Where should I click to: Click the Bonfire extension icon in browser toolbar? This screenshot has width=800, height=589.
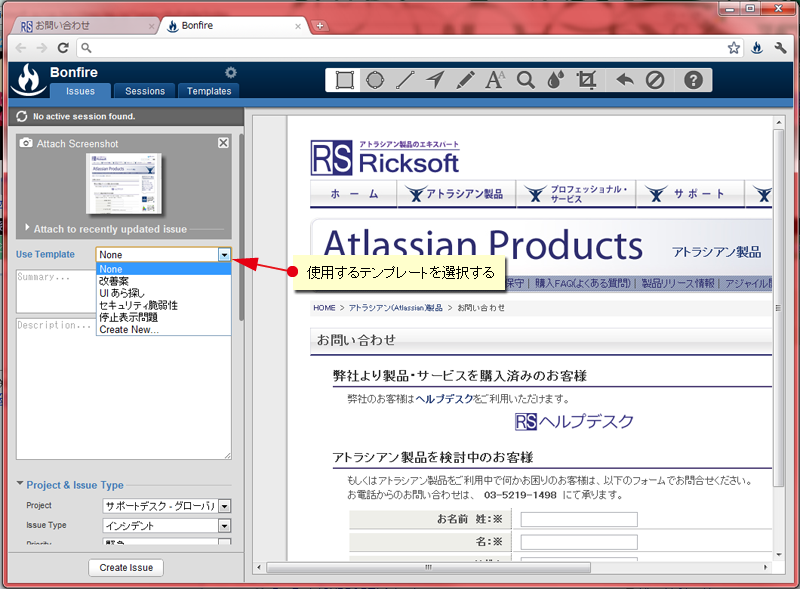click(x=757, y=48)
